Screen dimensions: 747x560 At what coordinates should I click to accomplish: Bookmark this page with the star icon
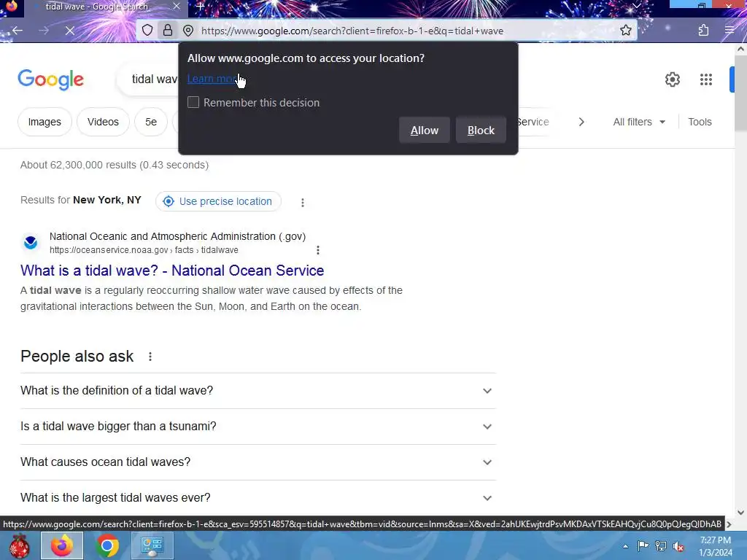coord(625,31)
